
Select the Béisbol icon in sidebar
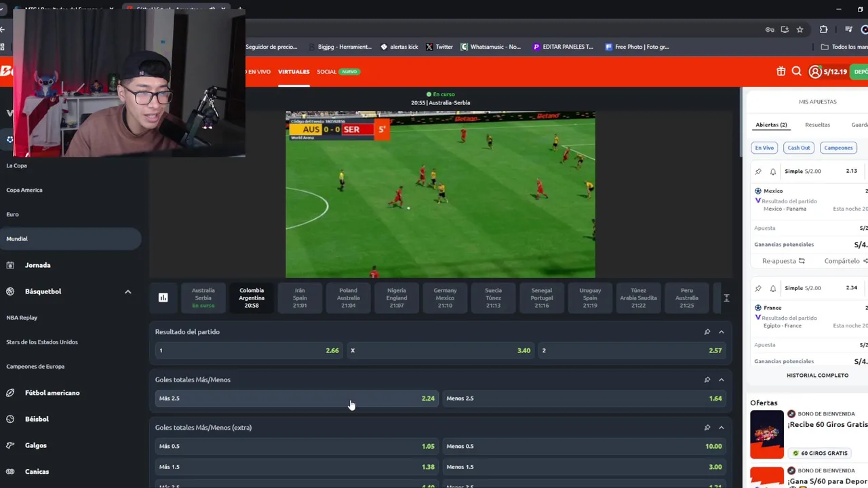[x=10, y=419]
